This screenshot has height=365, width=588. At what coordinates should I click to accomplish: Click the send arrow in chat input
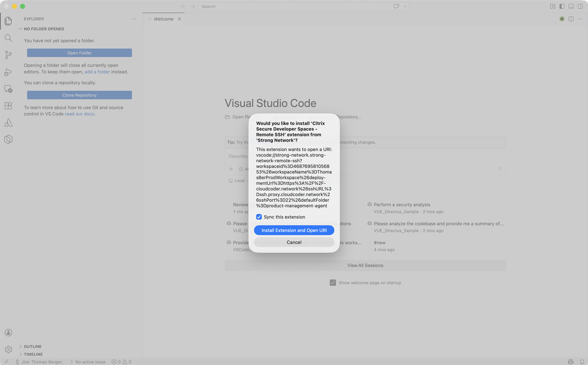pos(500,169)
